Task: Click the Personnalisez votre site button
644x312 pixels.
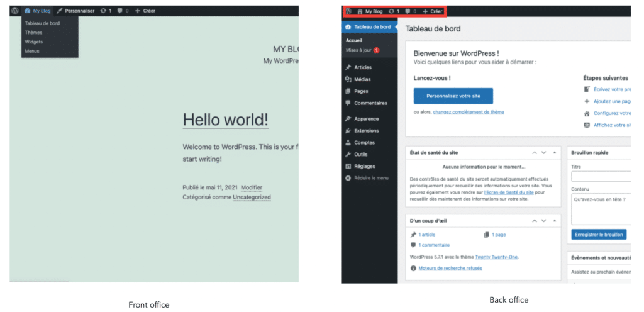Action: coord(453,96)
